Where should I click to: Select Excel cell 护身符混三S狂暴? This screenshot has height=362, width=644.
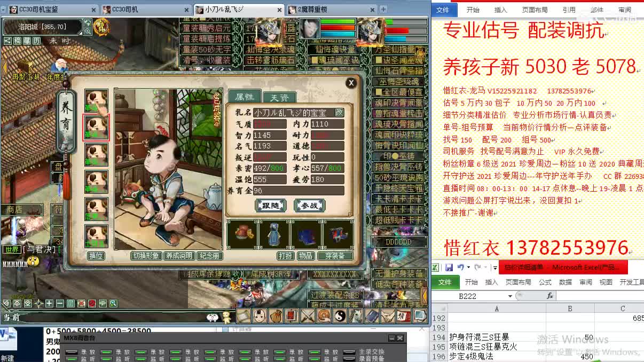[497, 337]
